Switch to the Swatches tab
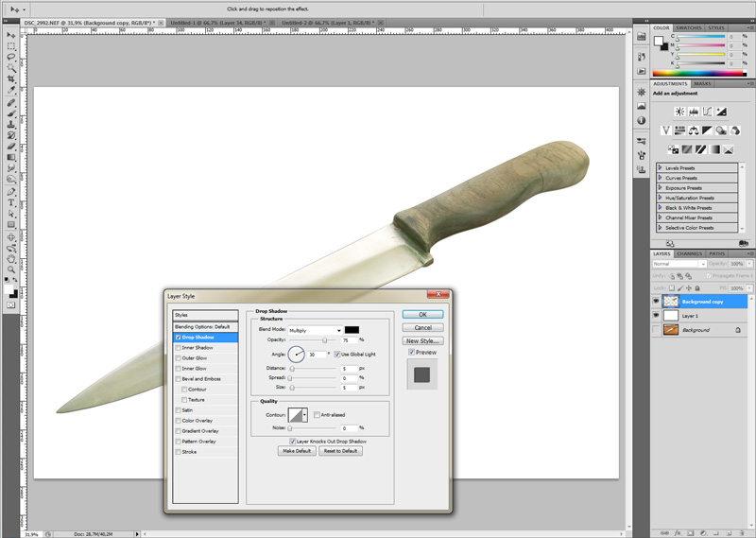This screenshot has height=538, width=756. point(689,27)
